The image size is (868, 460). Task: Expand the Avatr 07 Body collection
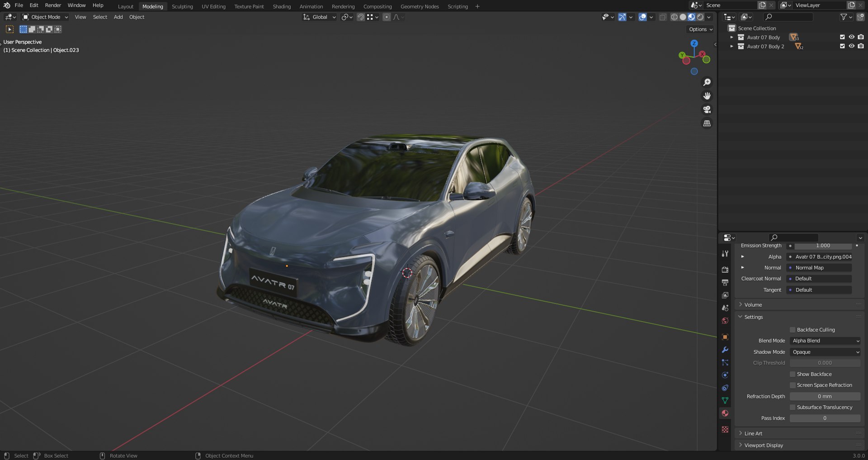(x=732, y=37)
